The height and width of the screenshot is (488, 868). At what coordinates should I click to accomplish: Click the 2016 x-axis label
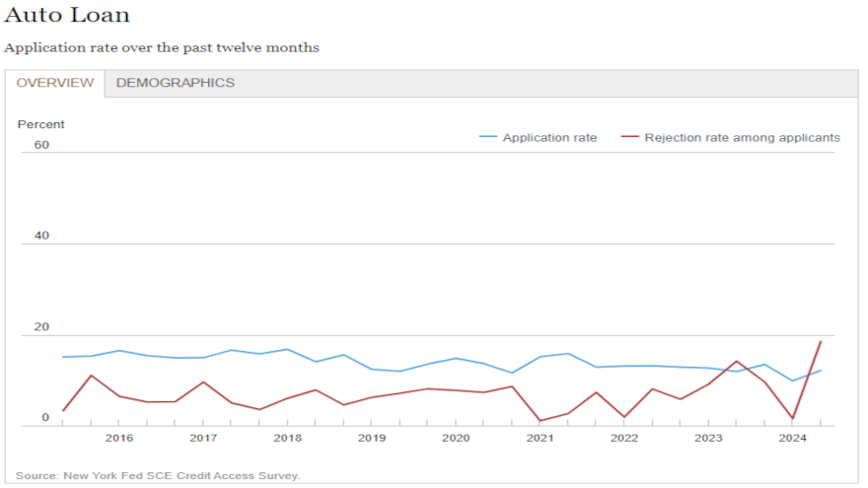click(119, 438)
